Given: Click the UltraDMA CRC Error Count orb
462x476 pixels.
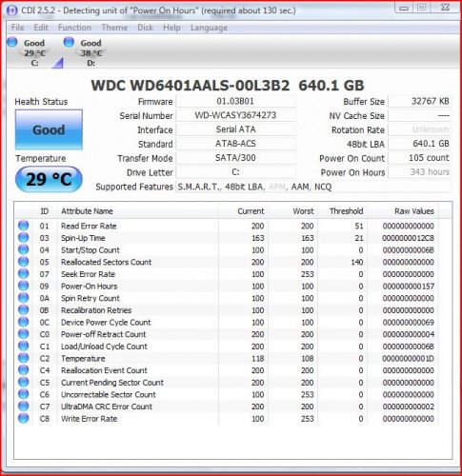Looking at the screenshot, I should [x=23, y=407].
